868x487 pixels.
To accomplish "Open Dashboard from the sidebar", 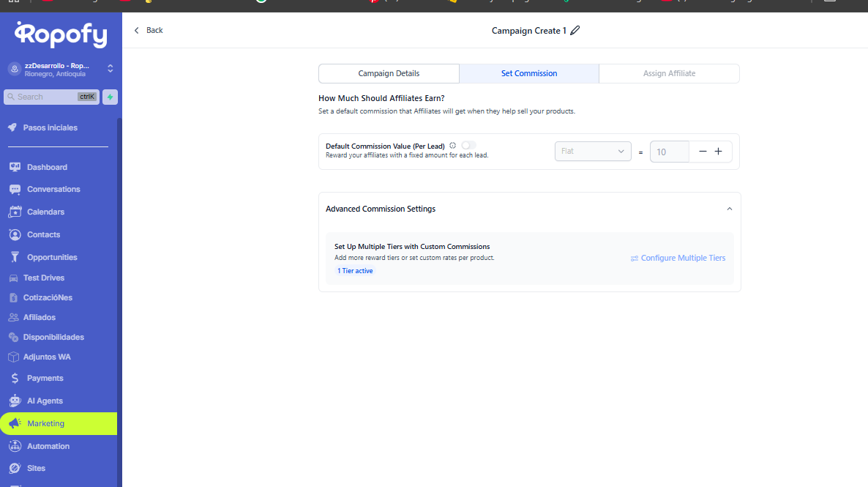I will [x=47, y=167].
